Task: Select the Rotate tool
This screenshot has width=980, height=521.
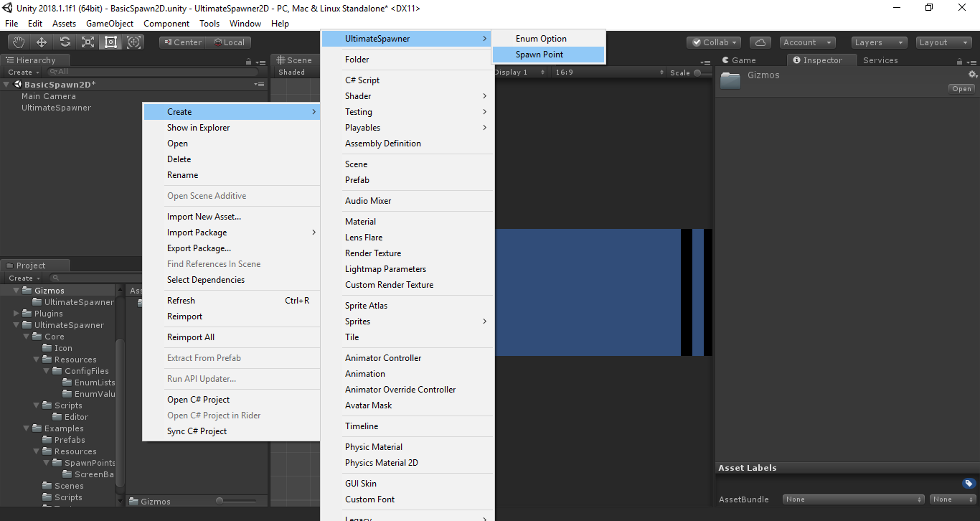Action: (x=65, y=42)
